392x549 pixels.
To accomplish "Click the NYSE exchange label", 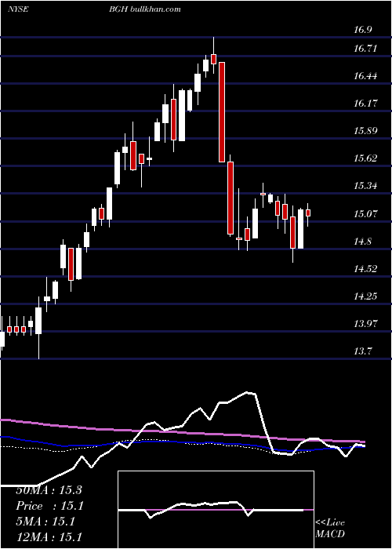I will point(18,9).
